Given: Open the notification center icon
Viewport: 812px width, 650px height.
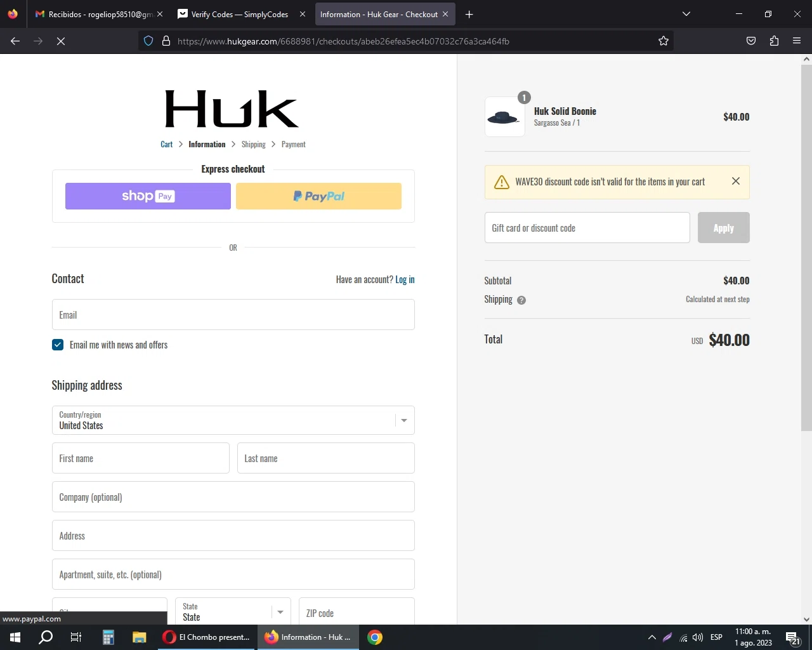Looking at the screenshot, I should 792,637.
